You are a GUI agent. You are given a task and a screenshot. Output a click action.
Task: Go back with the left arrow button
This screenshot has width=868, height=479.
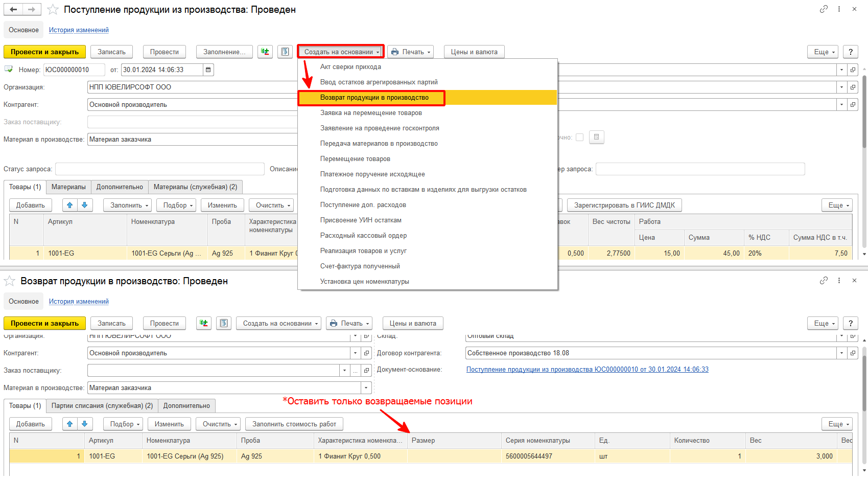point(13,9)
